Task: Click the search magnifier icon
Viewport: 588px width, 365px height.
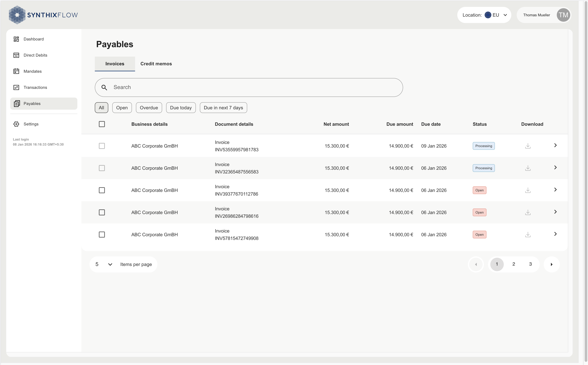Action: [104, 87]
